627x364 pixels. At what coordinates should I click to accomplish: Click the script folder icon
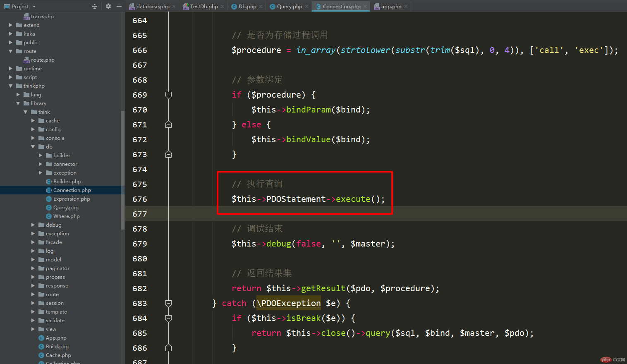click(19, 77)
